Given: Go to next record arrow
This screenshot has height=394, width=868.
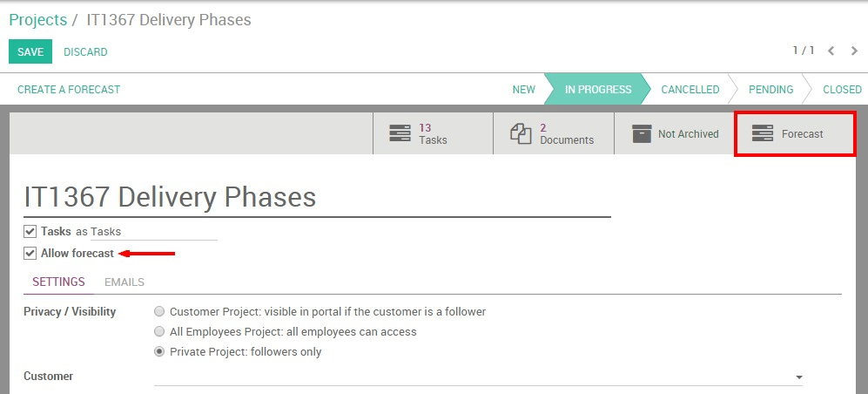Looking at the screenshot, I should pos(854,51).
